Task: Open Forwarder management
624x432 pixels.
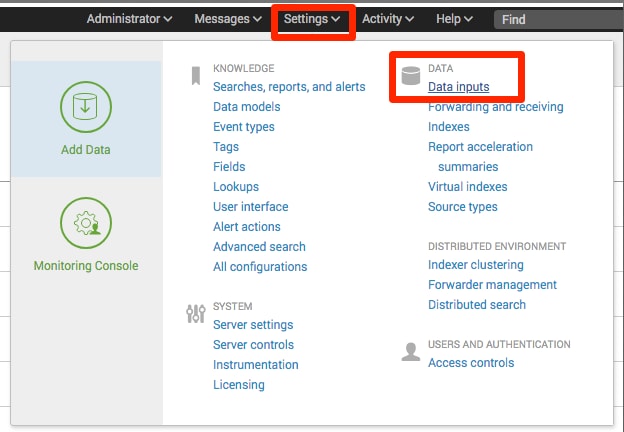Action: coord(492,285)
